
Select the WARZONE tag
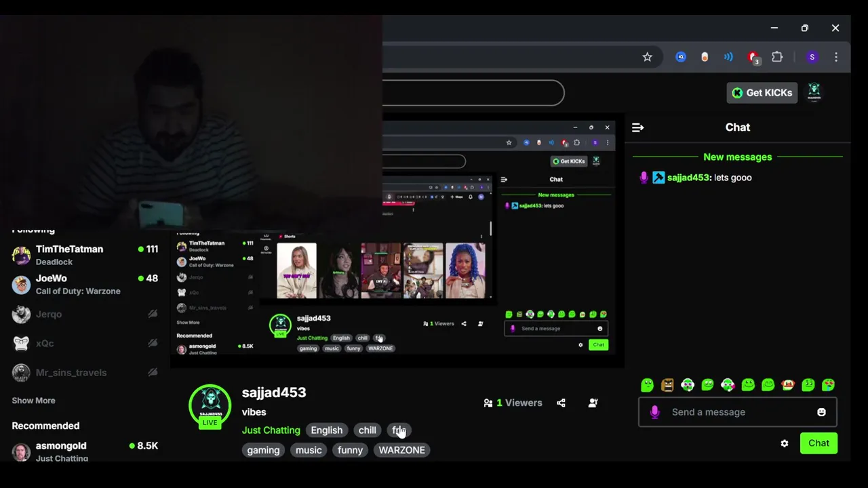(401, 450)
